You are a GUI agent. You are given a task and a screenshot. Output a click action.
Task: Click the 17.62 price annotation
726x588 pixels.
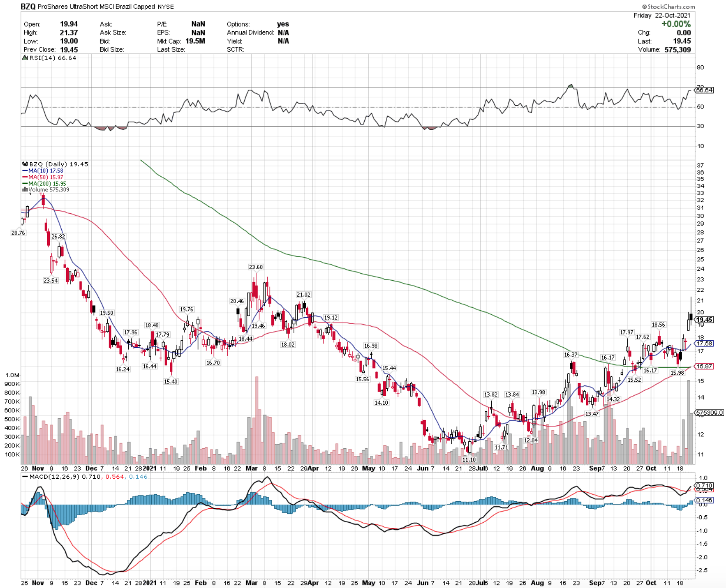click(642, 337)
